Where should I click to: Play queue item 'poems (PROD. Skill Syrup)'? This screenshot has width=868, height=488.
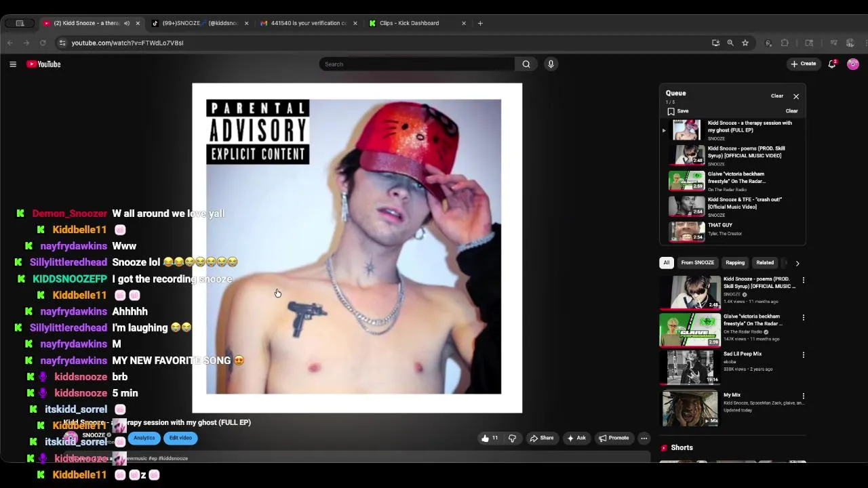tap(732, 155)
